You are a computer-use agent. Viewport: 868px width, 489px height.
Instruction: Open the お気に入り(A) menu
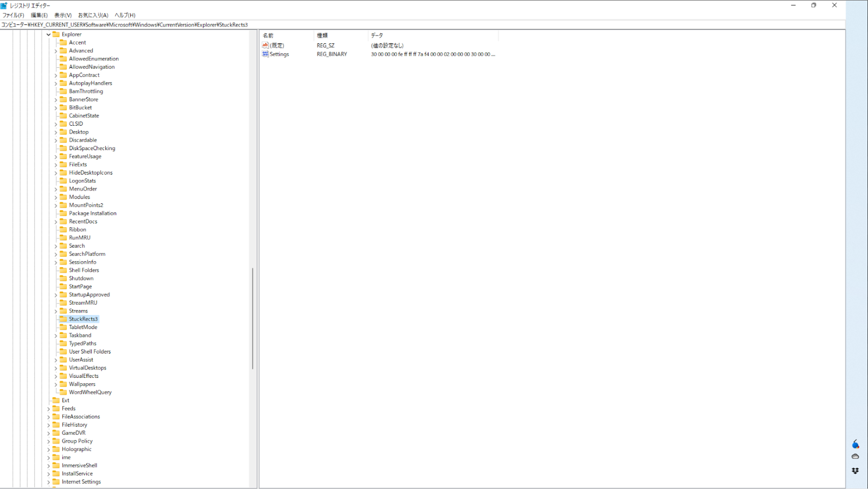pyautogui.click(x=93, y=15)
